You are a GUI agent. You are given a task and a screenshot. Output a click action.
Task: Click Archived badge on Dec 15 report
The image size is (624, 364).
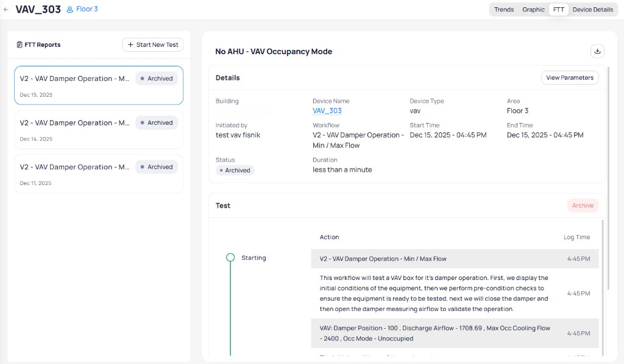(x=157, y=79)
